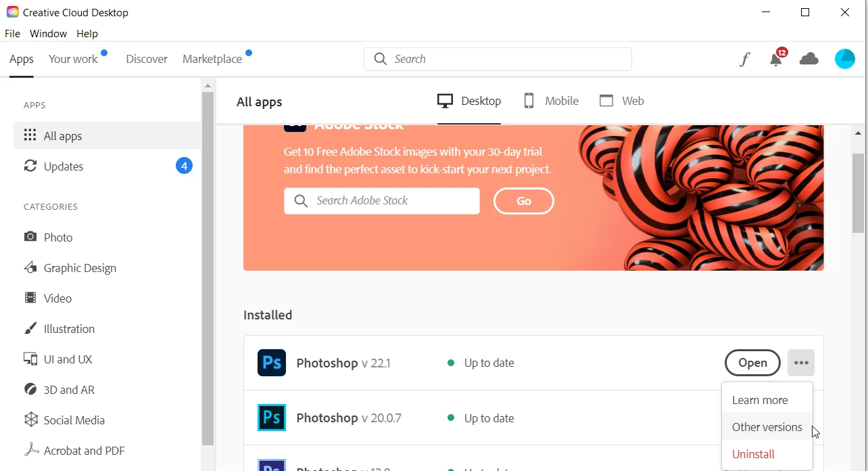Click the main scrollbar up arrow

(x=858, y=133)
